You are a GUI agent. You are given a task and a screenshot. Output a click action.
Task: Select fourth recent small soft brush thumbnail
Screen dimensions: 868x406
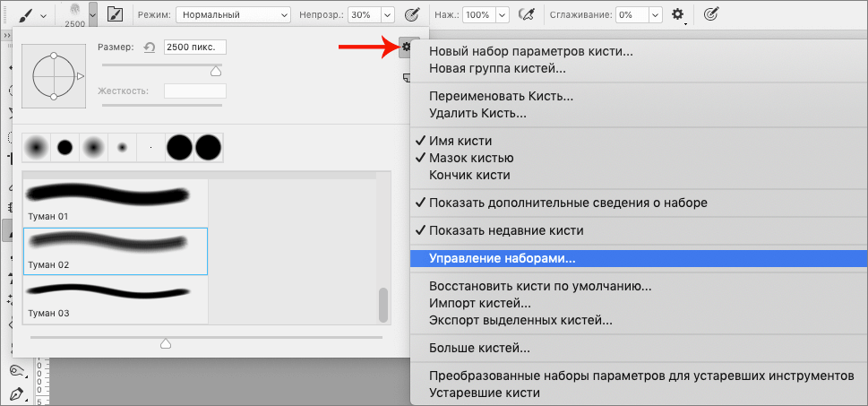tap(123, 147)
